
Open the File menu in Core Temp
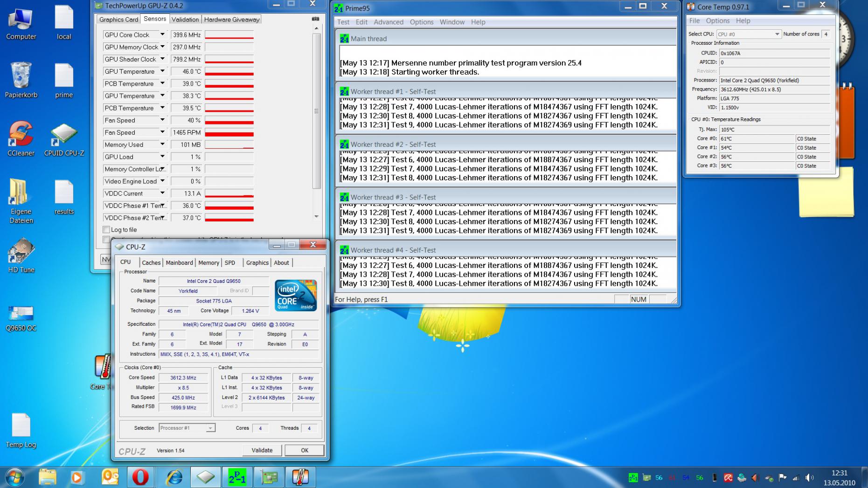point(694,21)
